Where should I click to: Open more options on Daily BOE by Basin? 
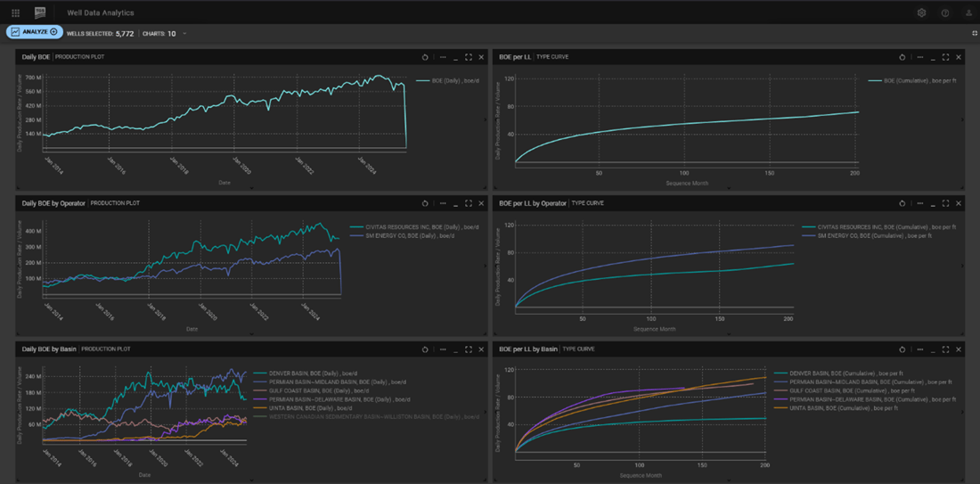pyautogui.click(x=443, y=349)
